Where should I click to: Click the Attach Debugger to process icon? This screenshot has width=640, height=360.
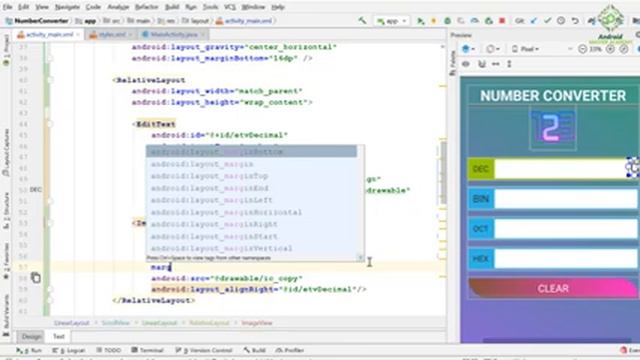(x=488, y=21)
